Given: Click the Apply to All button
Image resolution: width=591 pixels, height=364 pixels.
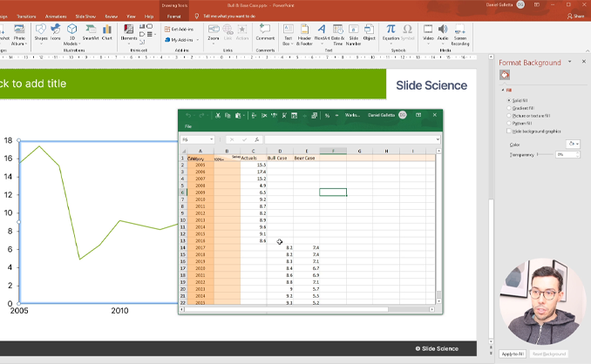Looking at the screenshot, I should 513,354.
